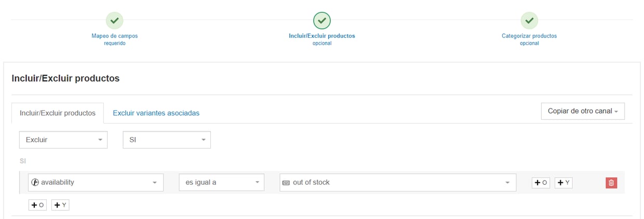Click the keyboard icon beside out of stock
644x219 pixels.
click(x=286, y=183)
